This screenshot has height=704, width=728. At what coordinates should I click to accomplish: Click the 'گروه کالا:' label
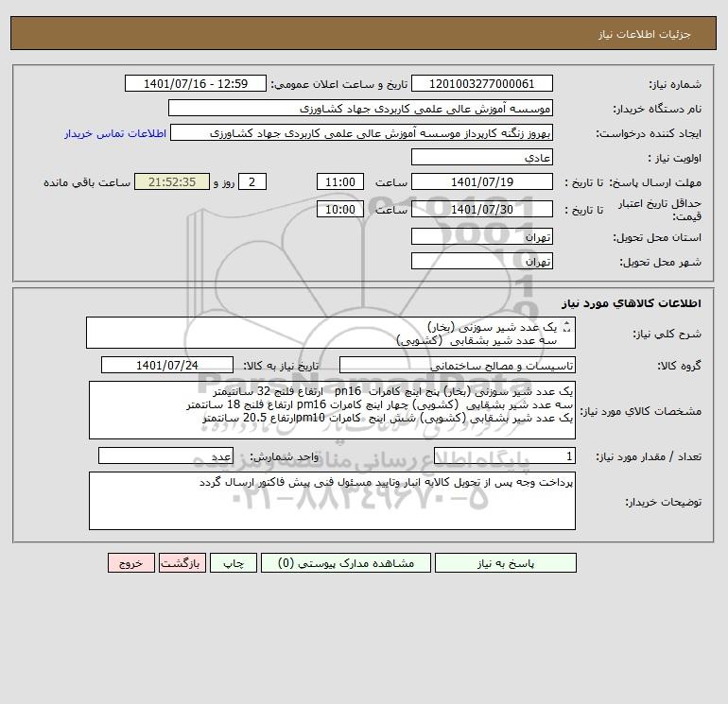point(679,366)
